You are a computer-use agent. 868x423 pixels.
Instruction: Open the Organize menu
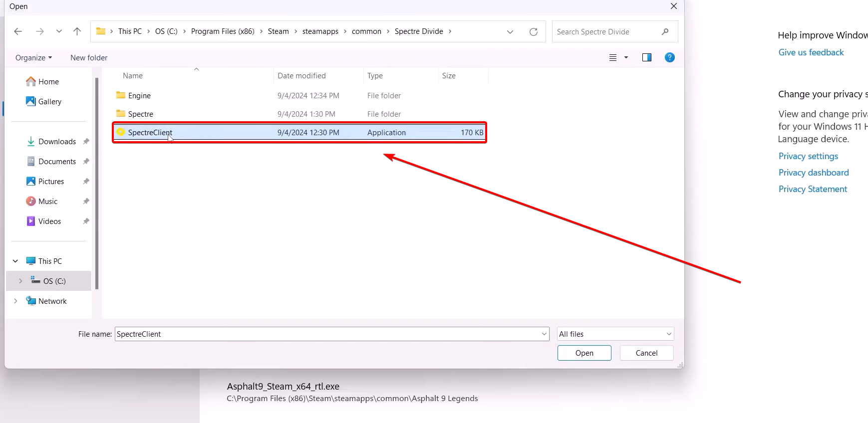pos(33,58)
